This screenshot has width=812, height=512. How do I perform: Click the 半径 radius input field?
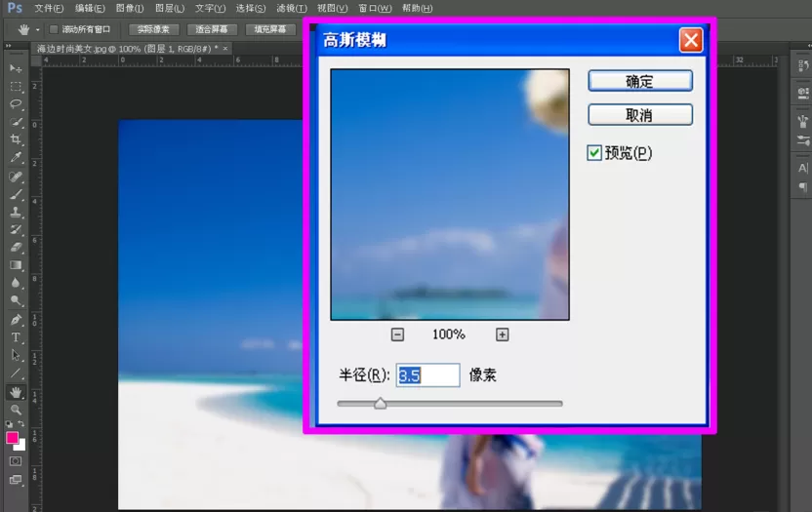[x=427, y=375]
